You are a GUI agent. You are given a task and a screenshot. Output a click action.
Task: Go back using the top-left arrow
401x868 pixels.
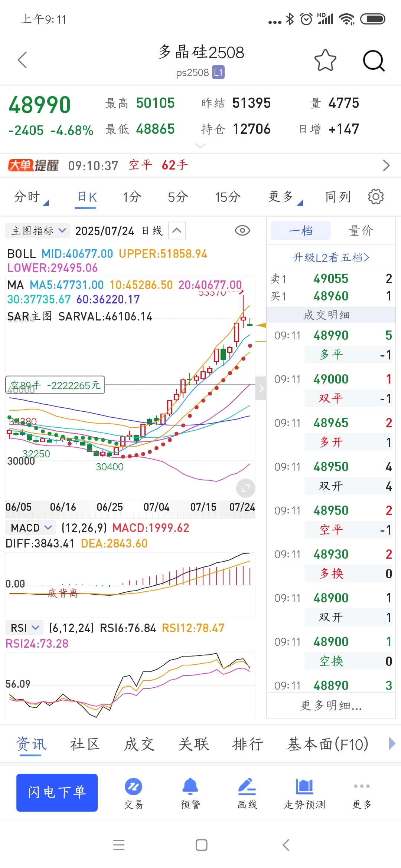23,60
